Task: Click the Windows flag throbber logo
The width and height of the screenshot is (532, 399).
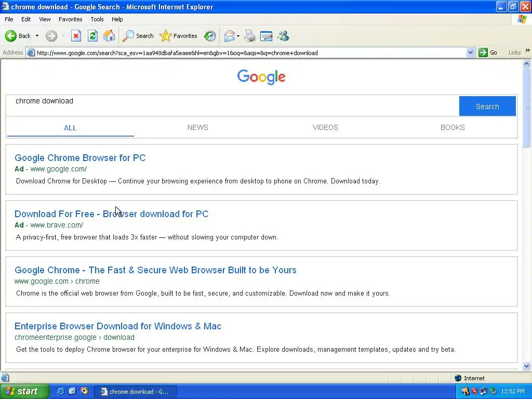Action: pyautogui.click(x=522, y=19)
